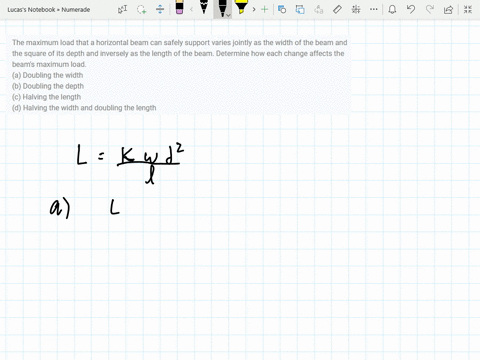480x360 pixels.
Task: Click the ink to text tool
Action: pyautogui.click(x=318, y=9)
